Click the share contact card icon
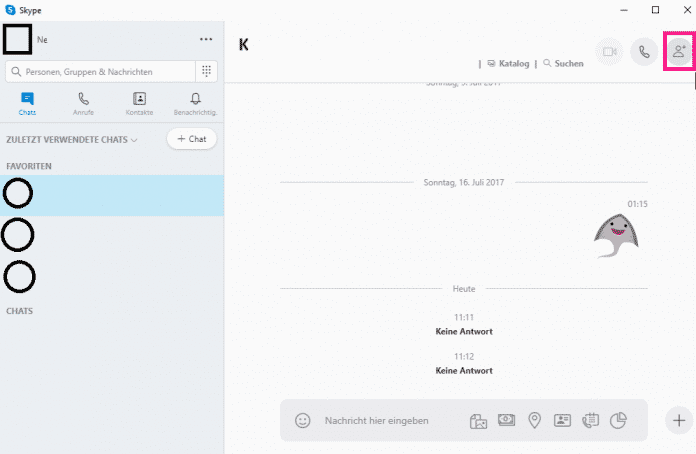 (x=562, y=421)
